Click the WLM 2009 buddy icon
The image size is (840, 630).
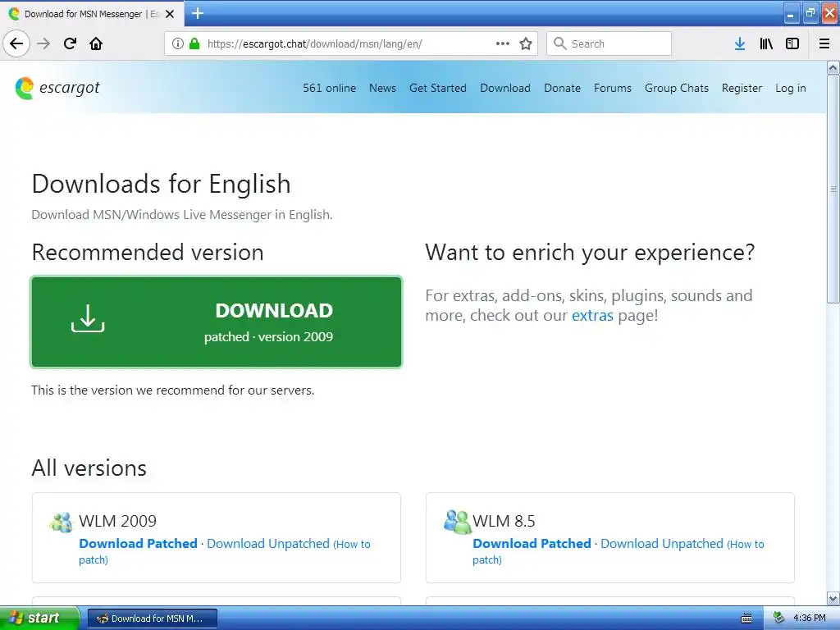point(61,522)
